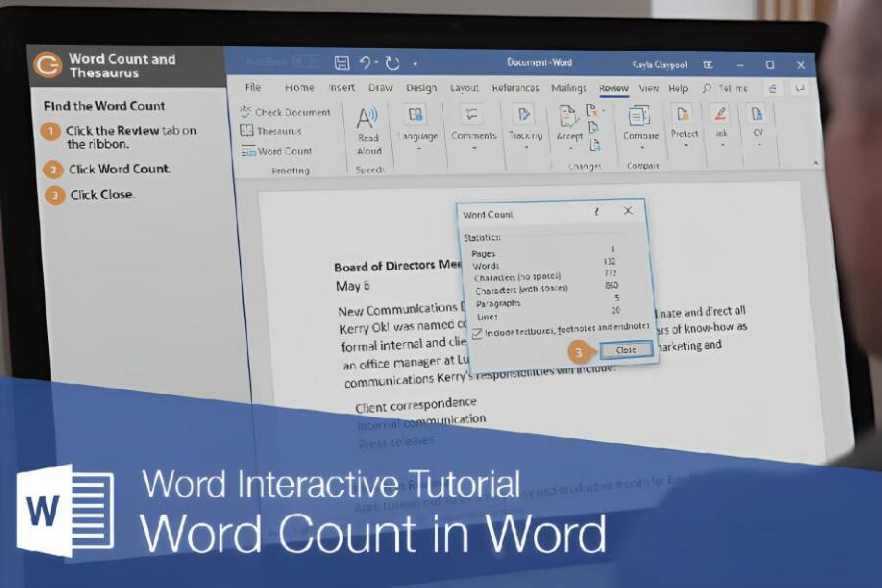The width and height of the screenshot is (882, 588).
Task: Click 'Client correspondence' list item
Action: (416, 404)
